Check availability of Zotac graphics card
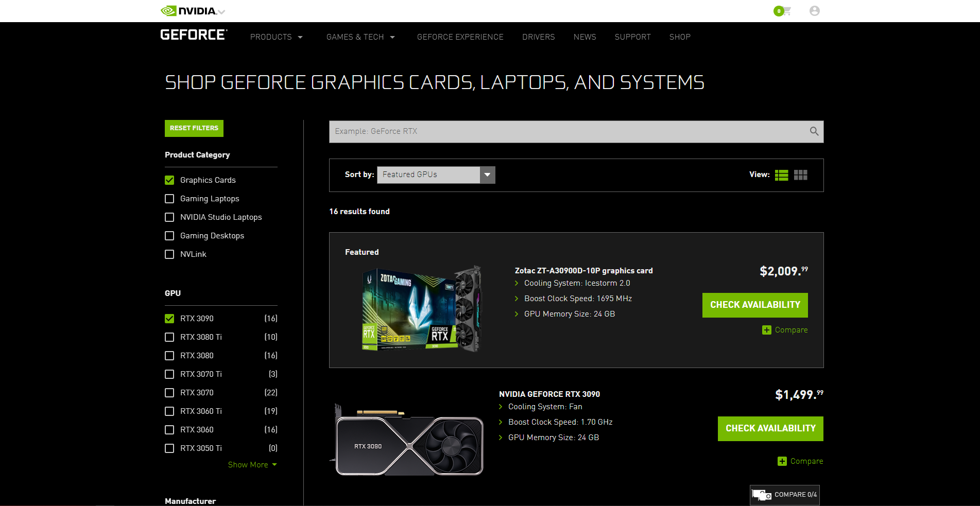 click(x=755, y=305)
